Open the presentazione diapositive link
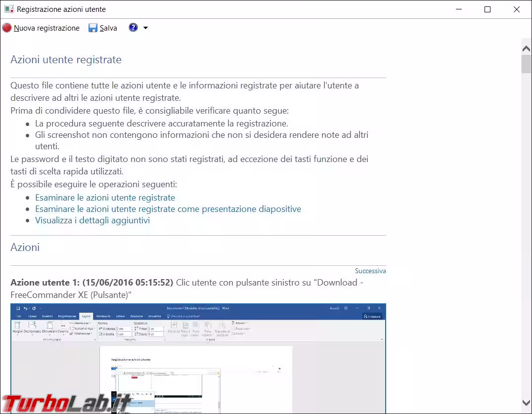This screenshot has width=532, height=414. point(168,209)
